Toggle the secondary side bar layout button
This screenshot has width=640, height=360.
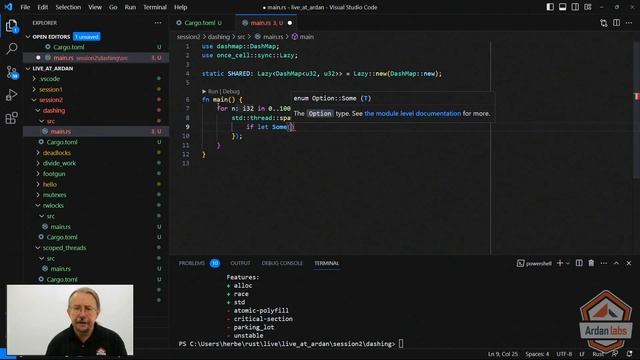coord(575,7)
